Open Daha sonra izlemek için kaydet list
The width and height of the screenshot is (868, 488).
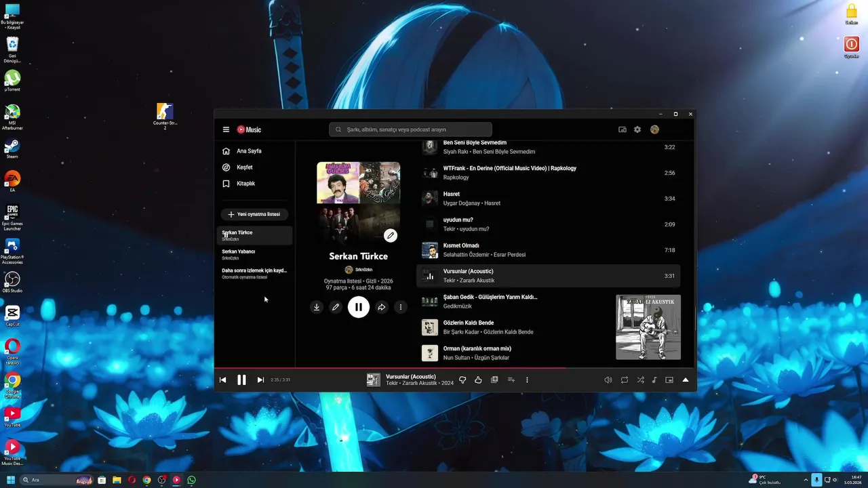tap(255, 273)
